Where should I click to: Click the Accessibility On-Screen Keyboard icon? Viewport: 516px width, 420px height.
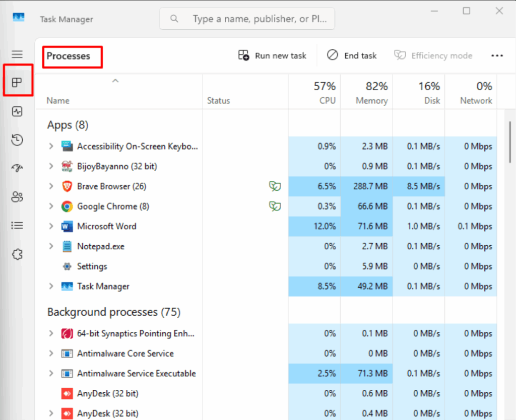(67, 146)
